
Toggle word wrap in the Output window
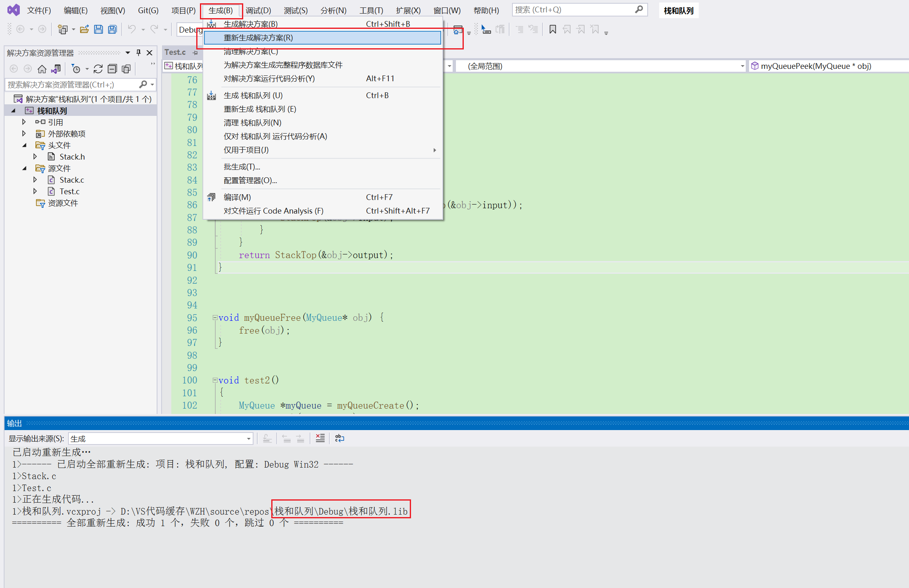340,438
